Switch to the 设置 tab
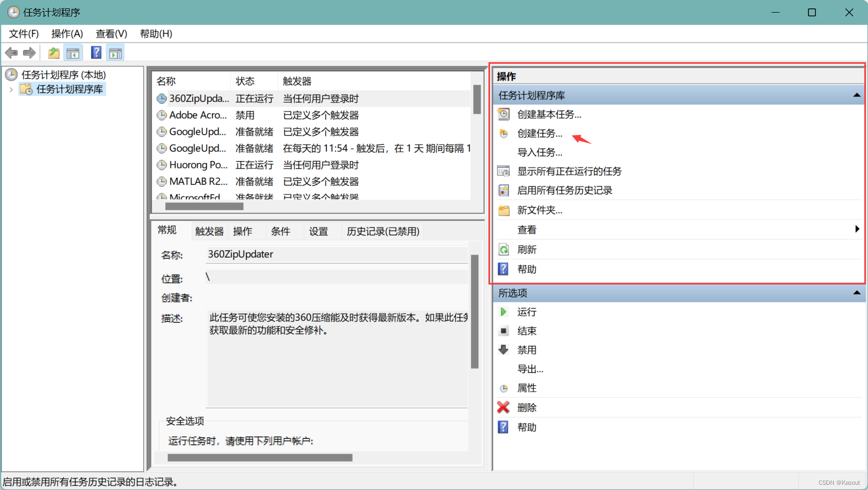Viewport: 868px width, 490px height. (318, 231)
